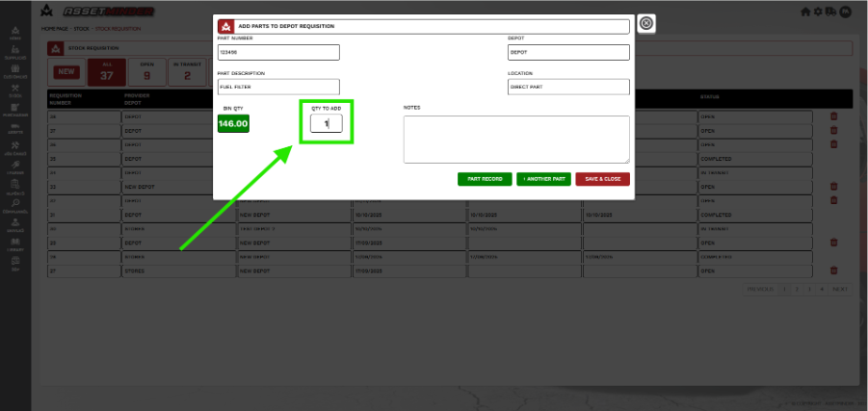The width and height of the screenshot is (868, 411).
Task: Click New Depot provider cell in row 33
Action: coord(179,187)
